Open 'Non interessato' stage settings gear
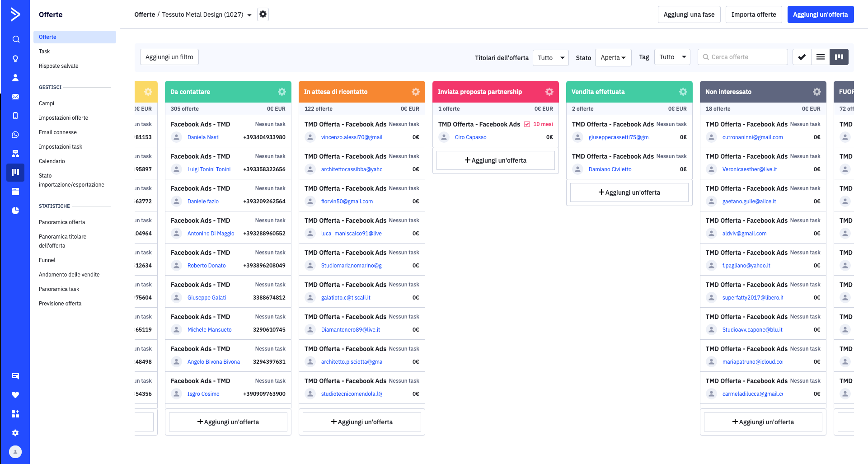Screen dimensions: 868x464 (x=817, y=92)
